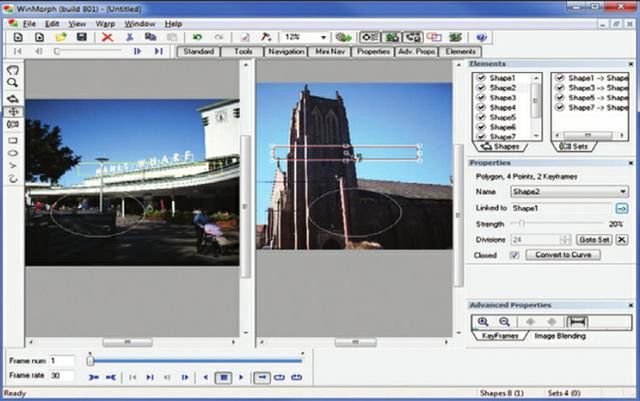Toggle the Closed checkbox

pos(514,255)
